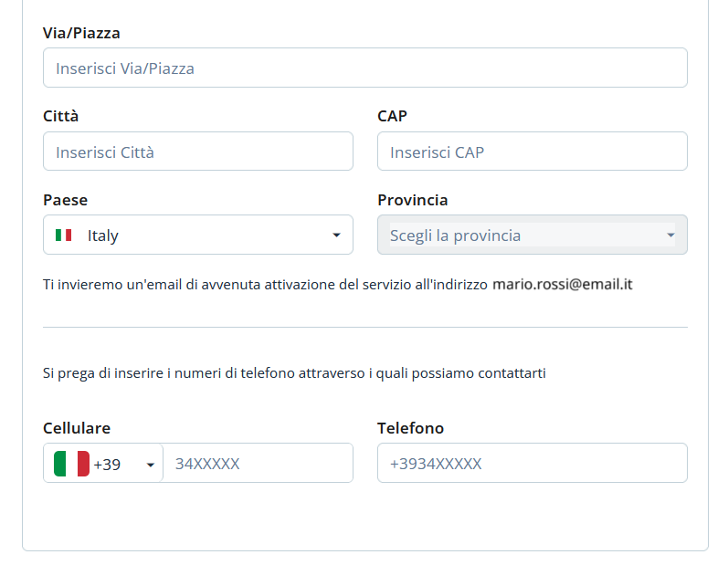Click the 'Provincia' label
The width and height of the screenshot is (728, 586).
pos(412,200)
